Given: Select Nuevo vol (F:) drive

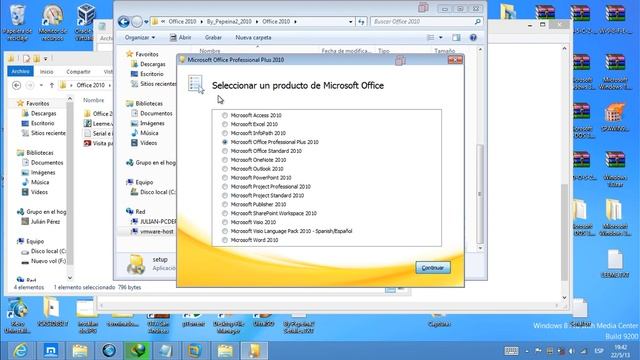Looking at the screenshot, I should click(48, 261).
